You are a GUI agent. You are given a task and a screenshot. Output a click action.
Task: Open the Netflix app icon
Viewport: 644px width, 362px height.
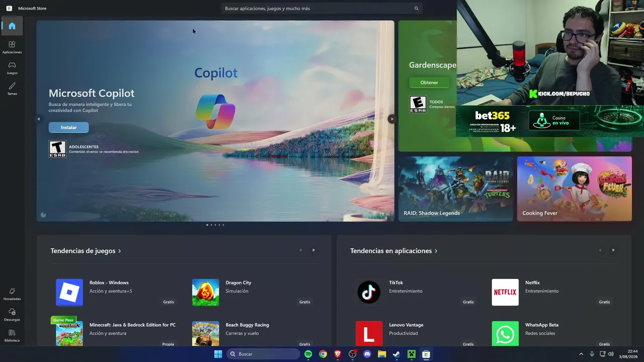pyautogui.click(x=505, y=292)
